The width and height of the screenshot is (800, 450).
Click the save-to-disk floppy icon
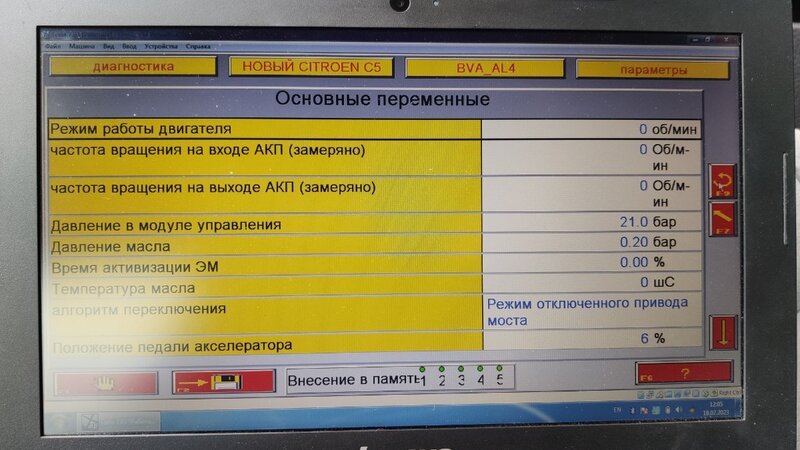pyautogui.click(x=222, y=382)
